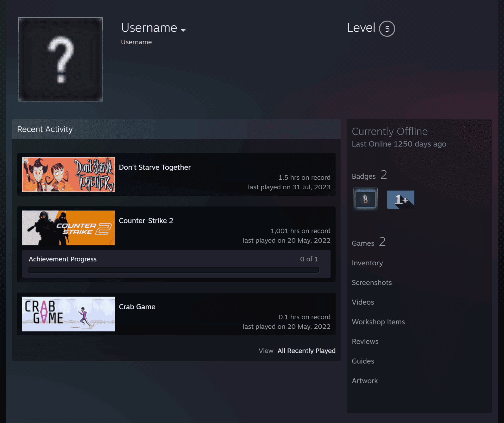Screen dimensions: 504x423
Task: Click last played on 31 Jul, 2023
Action: tap(289, 187)
